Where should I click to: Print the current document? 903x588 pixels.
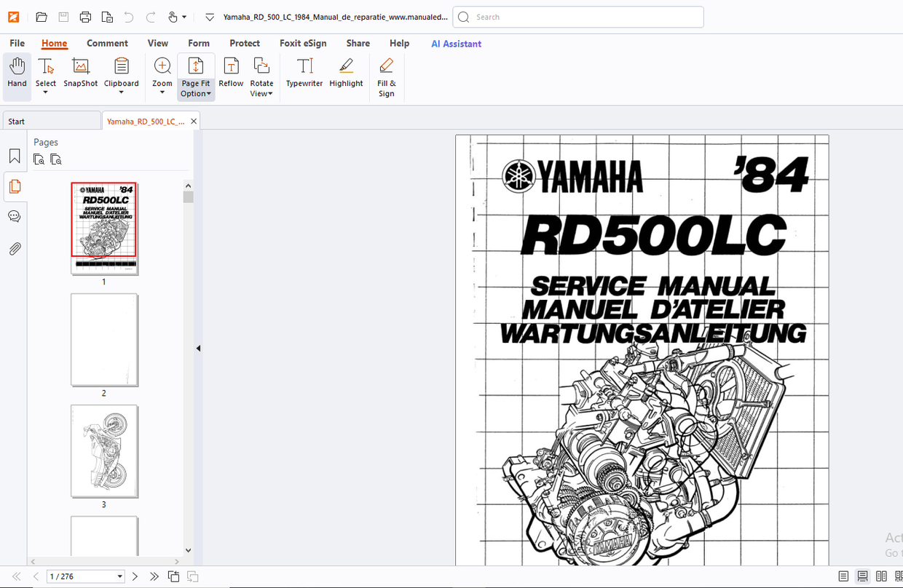pyautogui.click(x=87, y=16)
